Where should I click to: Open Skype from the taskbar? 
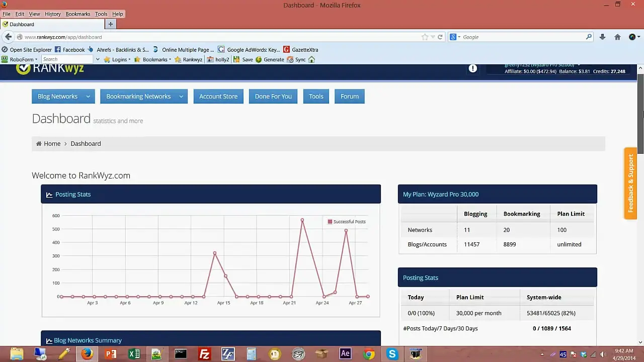(x=392, y=354)
